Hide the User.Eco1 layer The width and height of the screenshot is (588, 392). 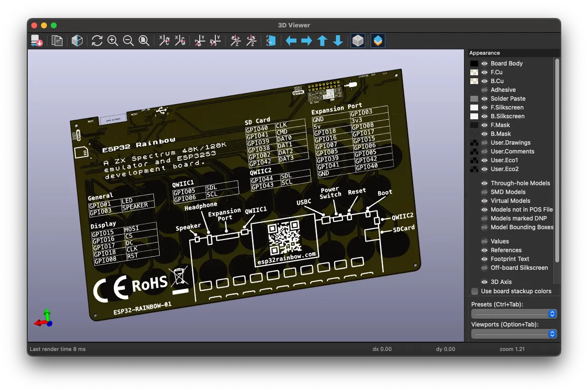coord(483,160)
